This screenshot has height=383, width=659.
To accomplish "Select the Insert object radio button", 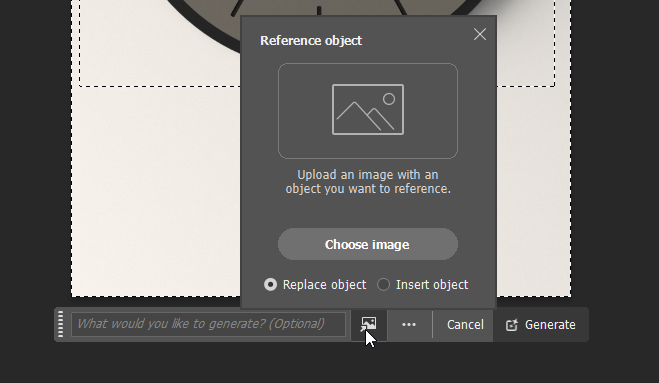I will click(383, 285).
